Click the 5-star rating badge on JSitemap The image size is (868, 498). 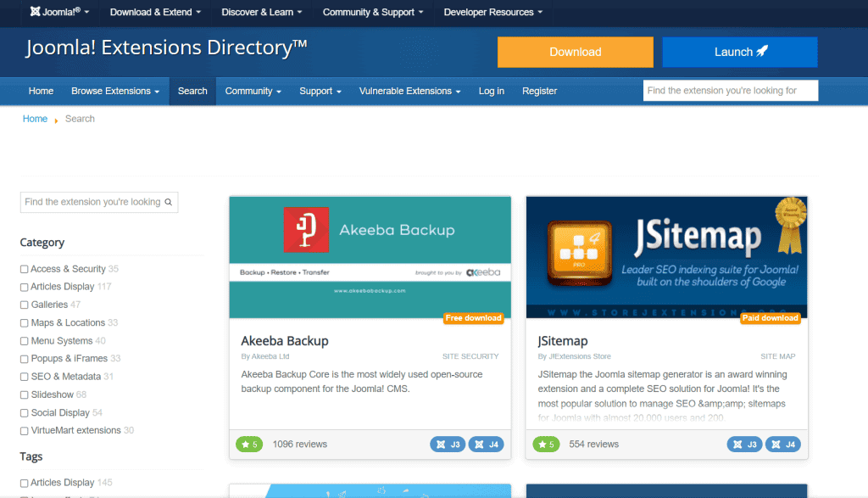point(547,445)
